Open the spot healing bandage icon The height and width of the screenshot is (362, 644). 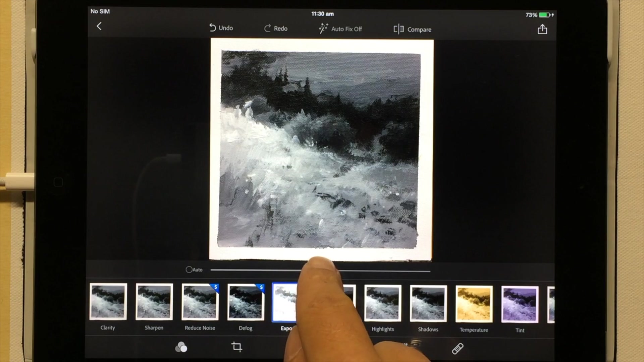coord(458,349)
